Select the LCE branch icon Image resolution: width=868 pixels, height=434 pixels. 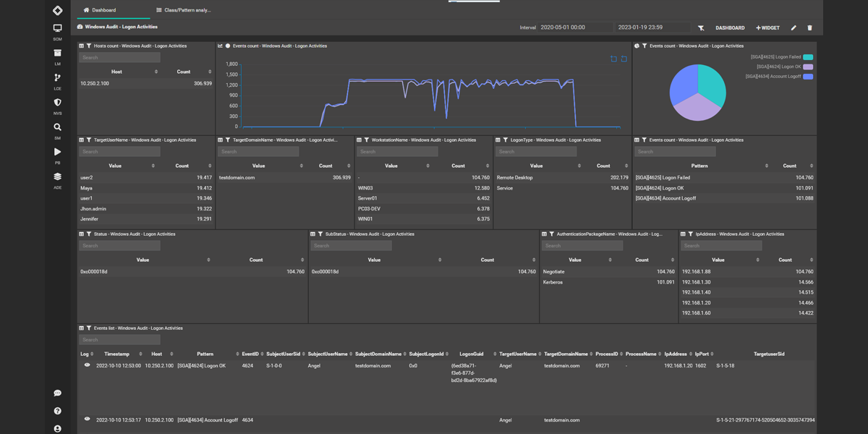click(57, 78)
